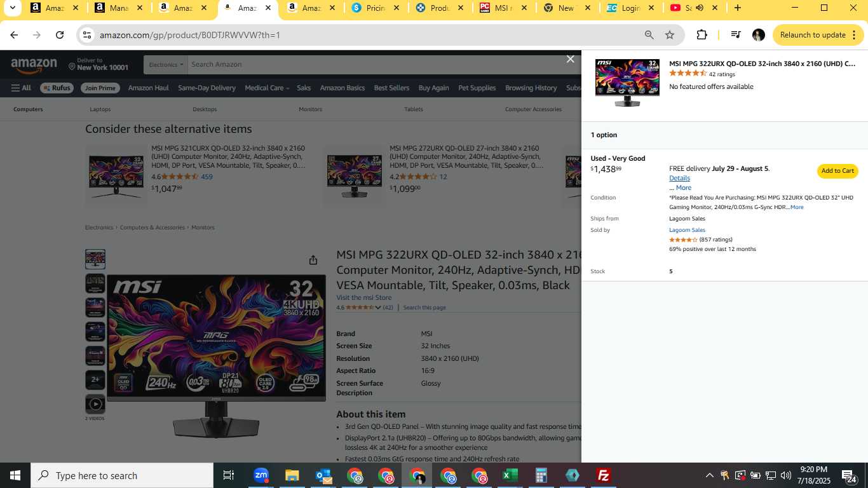Click the Windows taskbar search box

[x=122, y=475]
